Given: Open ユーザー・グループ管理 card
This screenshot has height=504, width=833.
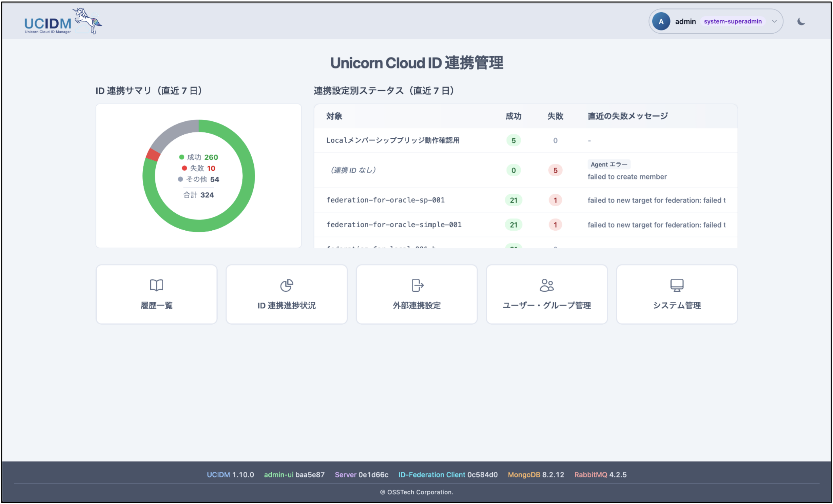Looking at the screenshot, I should click(547, 294).
